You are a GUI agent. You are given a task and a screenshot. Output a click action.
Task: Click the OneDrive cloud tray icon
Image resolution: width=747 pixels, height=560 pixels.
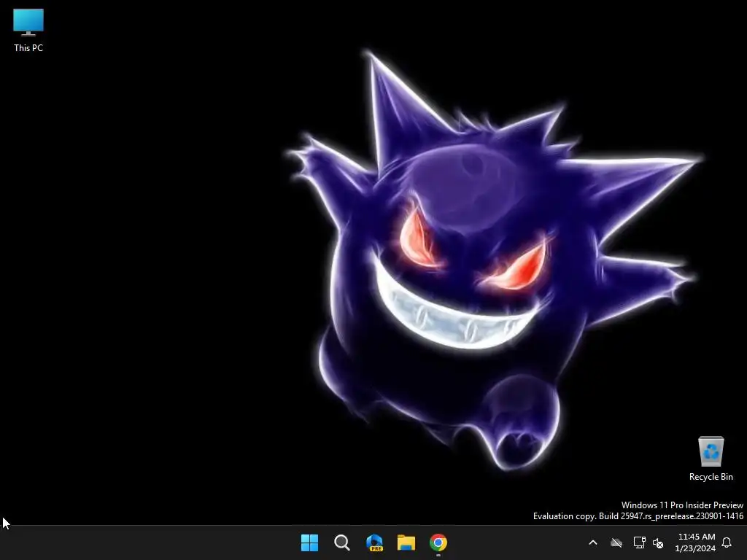coord(616,542)
